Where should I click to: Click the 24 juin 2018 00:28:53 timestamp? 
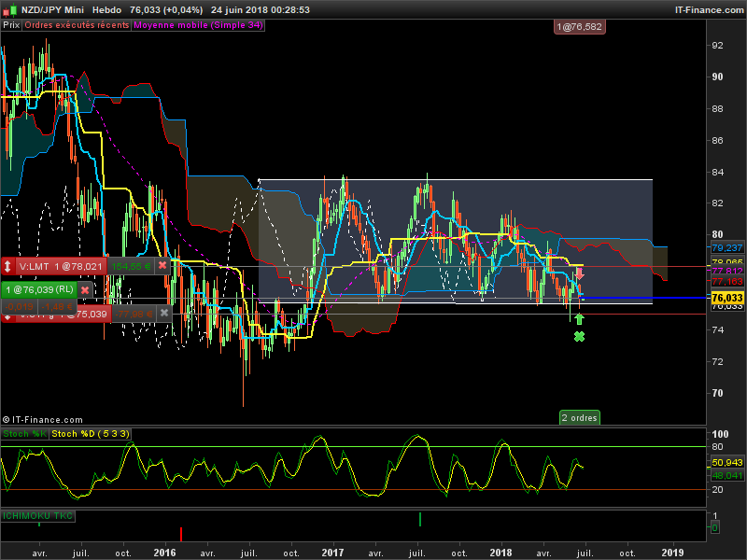[261, 9]
